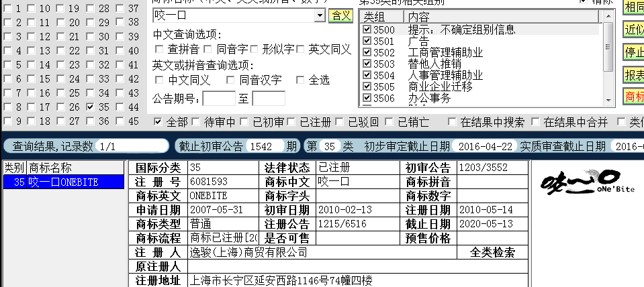This screenshot has height=287, width=644.
Task: Check class 9 checkbox
Action: click(7, 121)
